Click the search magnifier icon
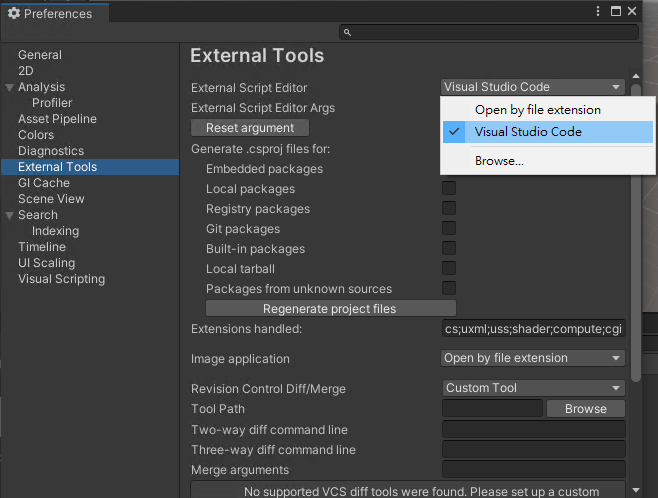Screen dimensions: 658x498 347,32
